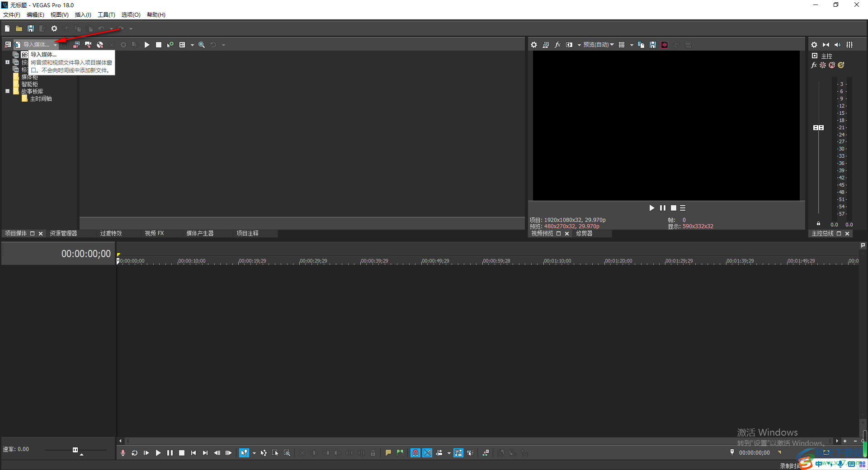Open the Views dropdown arrow
Image resolution: width=868 pixels, height=470 pixels.
(x=192, y=45)
